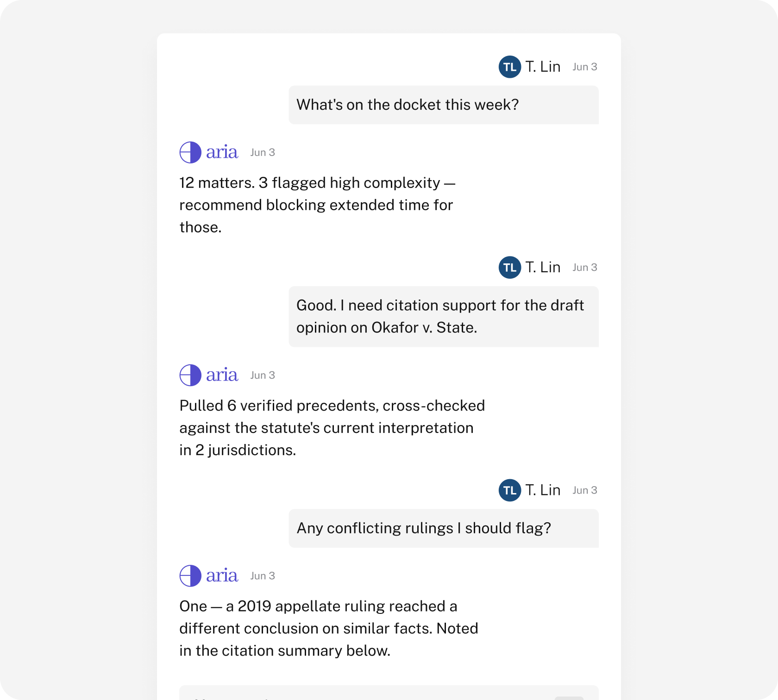Screen dimensions: 778x700
Task: Click the aria name above the 2019 ruling reply
Action: point(222,575)
